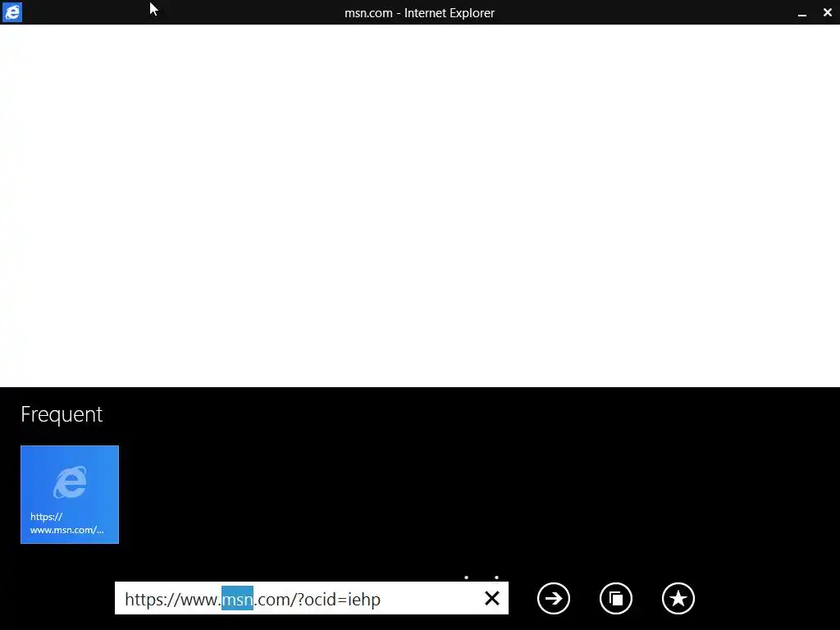
Task: Open the Favorites star button
Action: tap(678, 598)
